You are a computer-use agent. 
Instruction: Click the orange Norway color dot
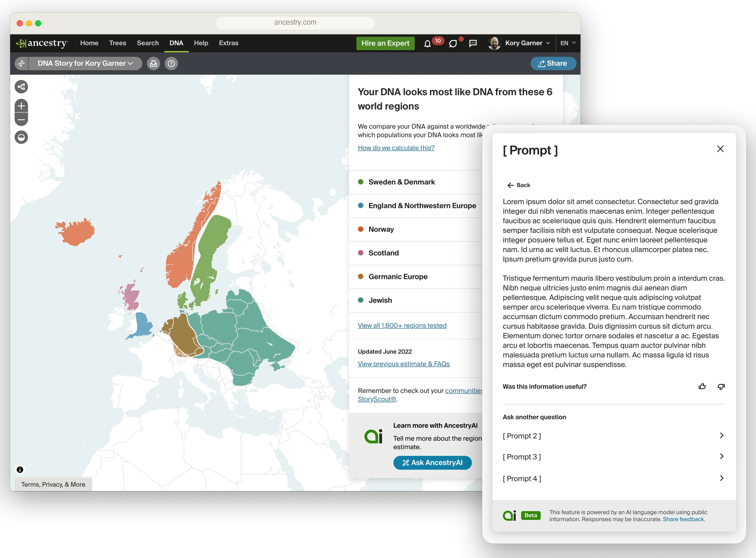pyautogui.click(x=361, y=229)
